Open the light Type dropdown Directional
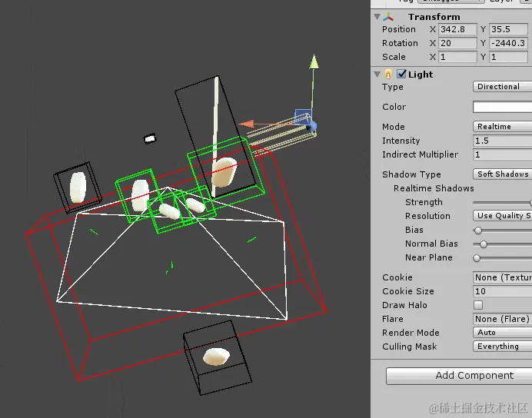The image size is (532, 418). pyautogui.click(x=502, y=87)
